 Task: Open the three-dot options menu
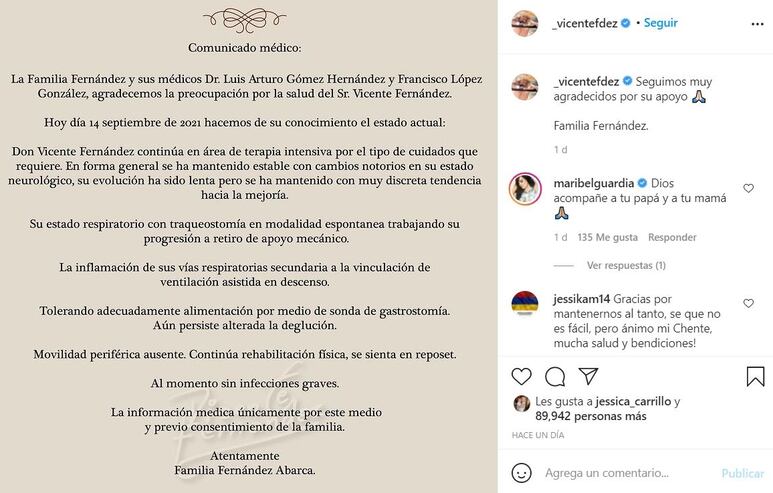757,24
